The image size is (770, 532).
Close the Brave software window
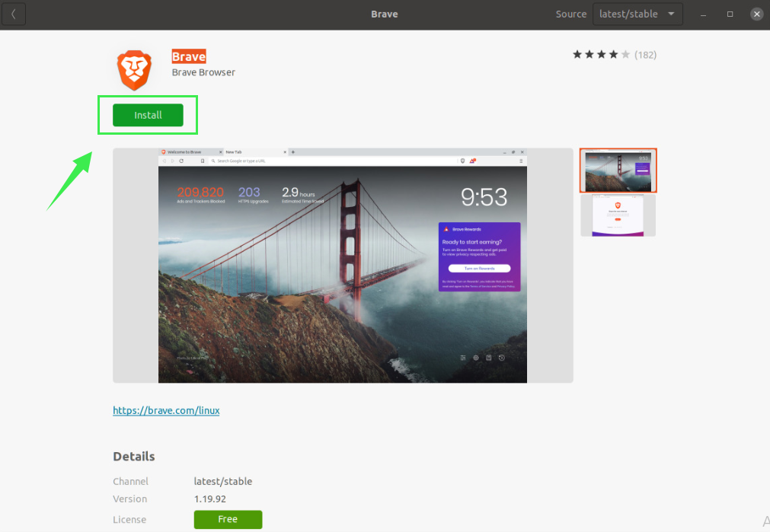point(757,14)
